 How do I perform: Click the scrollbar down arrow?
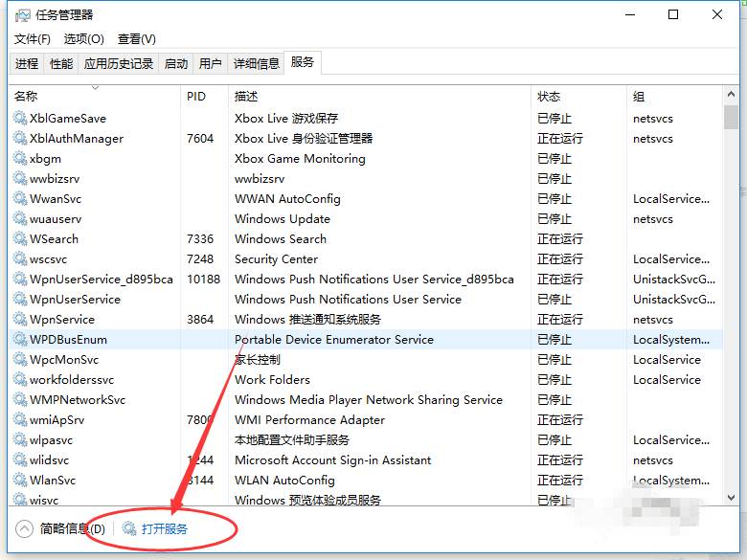[x=731, y=498]
